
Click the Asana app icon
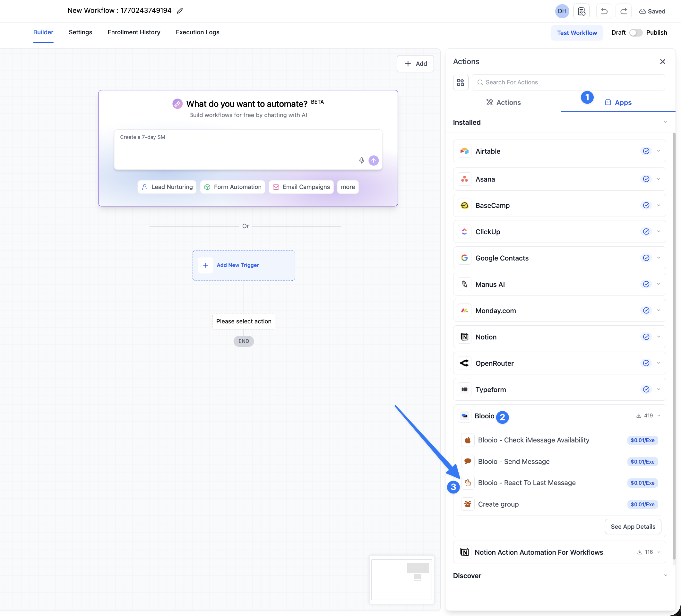tap(464, 179)
